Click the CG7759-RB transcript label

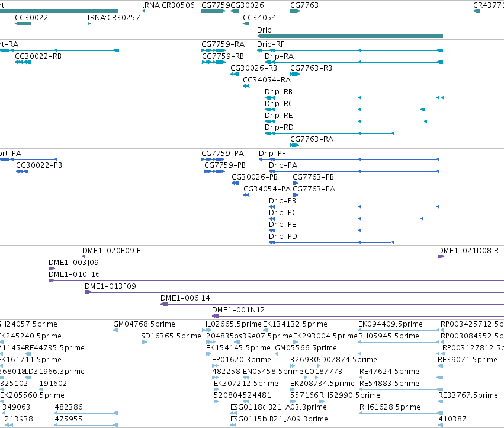tap(223, 56)
